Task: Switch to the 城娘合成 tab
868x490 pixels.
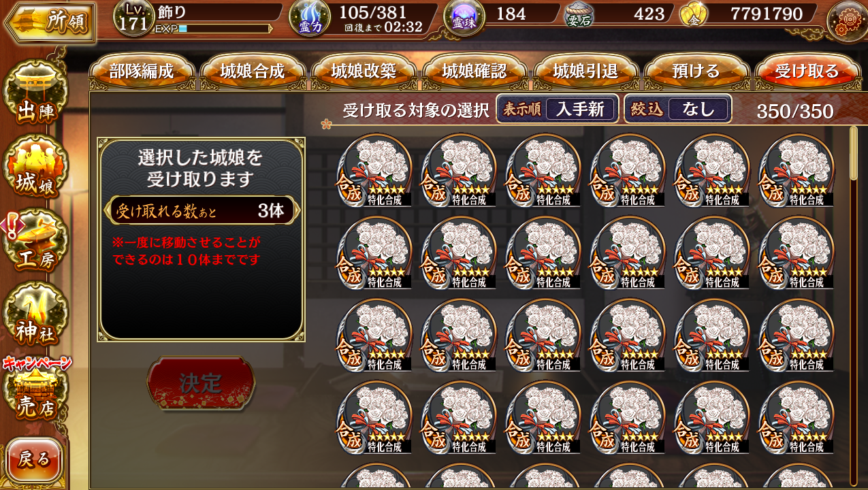Action: click(x=253, y=71)
